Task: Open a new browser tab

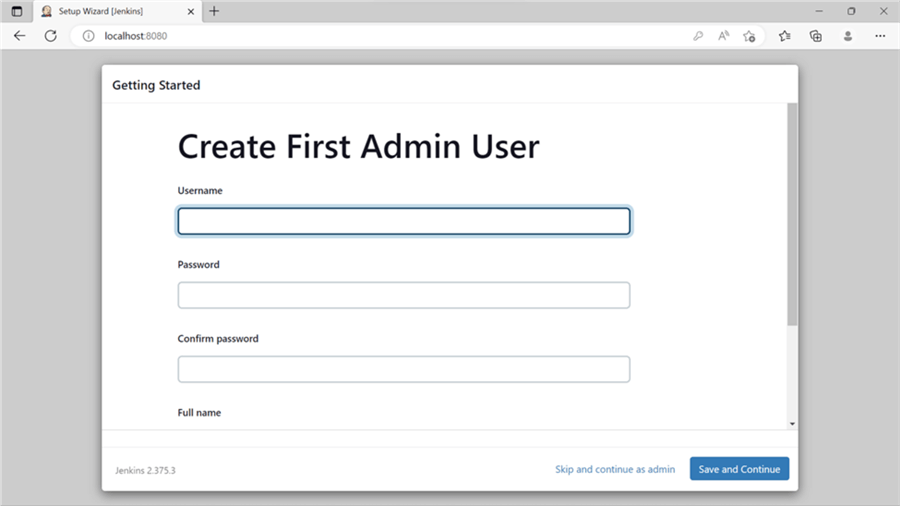Action: pos(214,11)
